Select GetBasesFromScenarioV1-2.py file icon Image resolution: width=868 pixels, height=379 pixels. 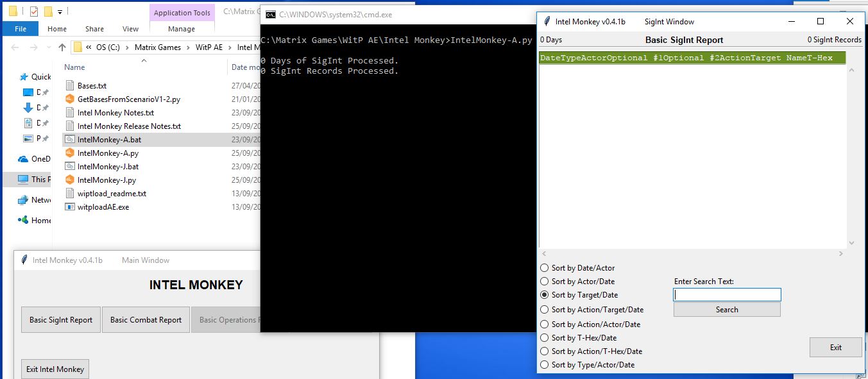pos(71,99)
